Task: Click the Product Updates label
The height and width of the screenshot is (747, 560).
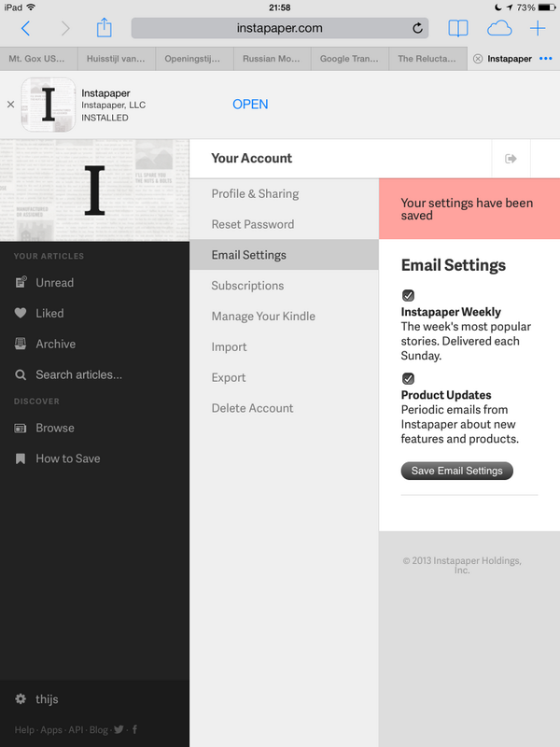Action: coord(446,395)
